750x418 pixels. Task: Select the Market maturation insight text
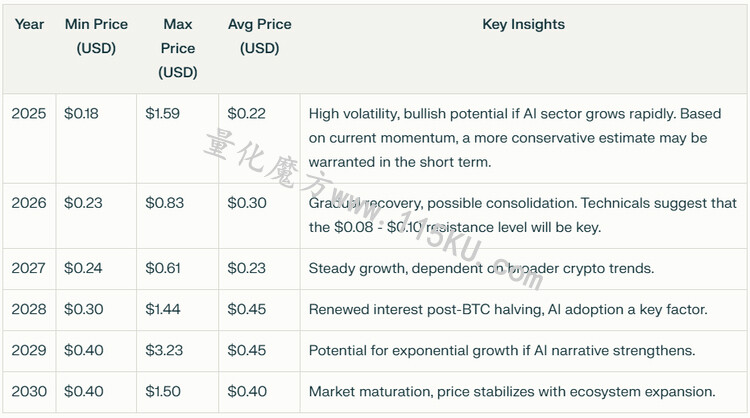click(x=512, y=392)
